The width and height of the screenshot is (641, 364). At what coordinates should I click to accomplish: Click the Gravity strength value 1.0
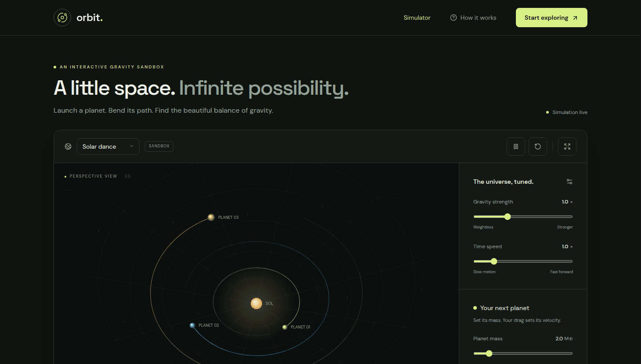point(565,202)
